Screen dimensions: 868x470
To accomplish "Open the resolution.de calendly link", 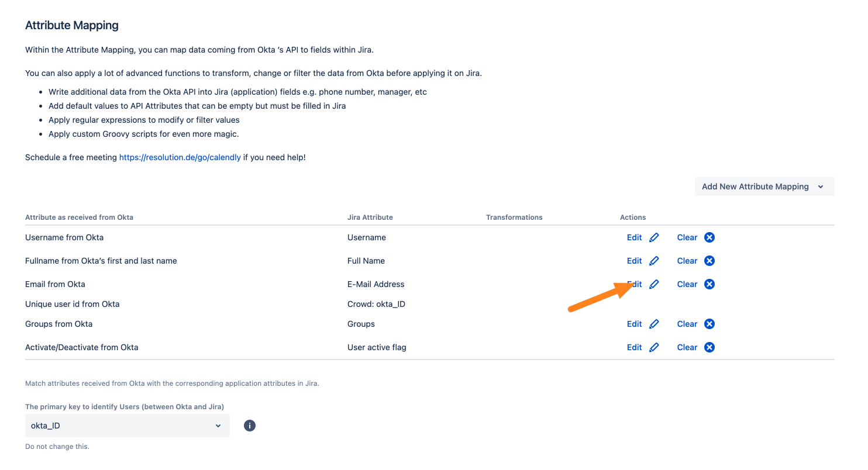I will tap(180, 158).
